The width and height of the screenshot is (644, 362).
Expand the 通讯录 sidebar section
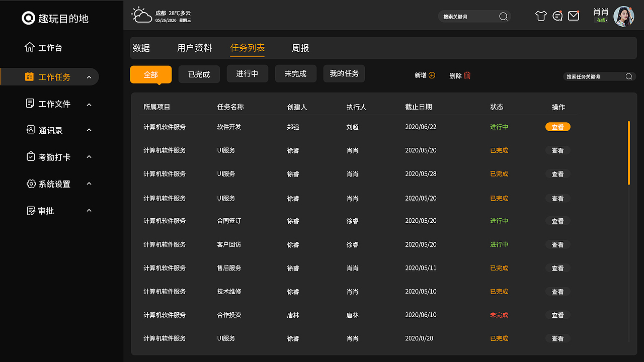tap(89, 130)
